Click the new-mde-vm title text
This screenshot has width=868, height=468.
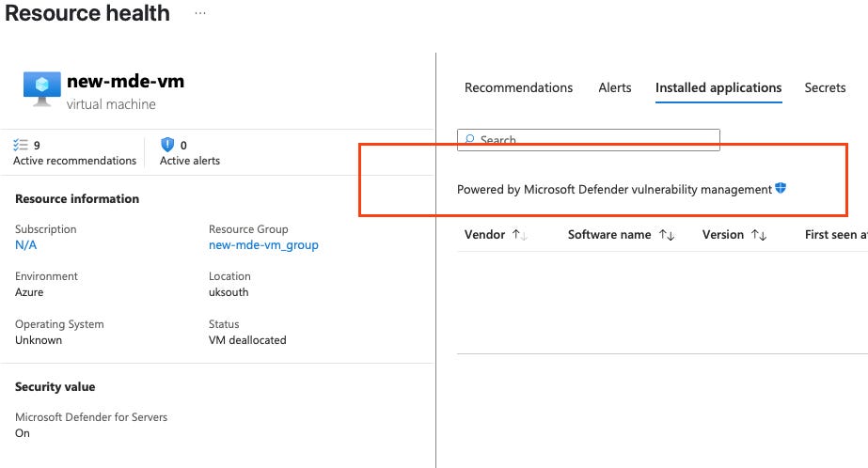pos(126,82)
